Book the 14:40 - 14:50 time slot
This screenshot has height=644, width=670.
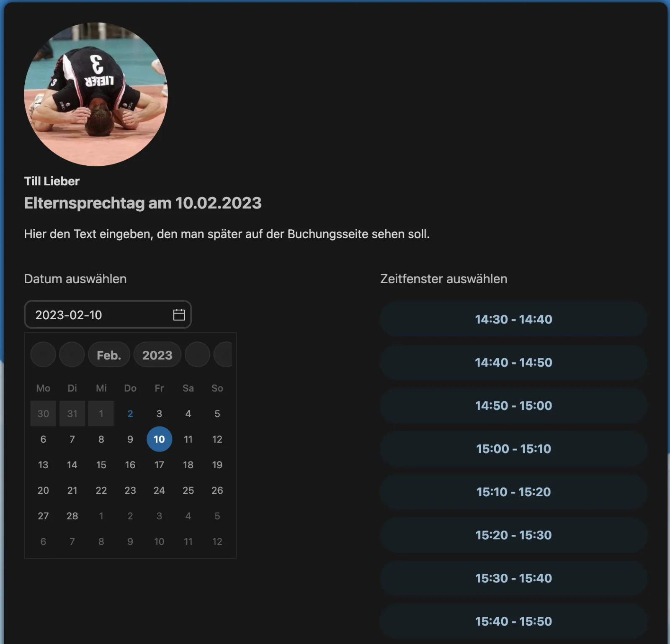pyautogui.click(x=513, y=362)
